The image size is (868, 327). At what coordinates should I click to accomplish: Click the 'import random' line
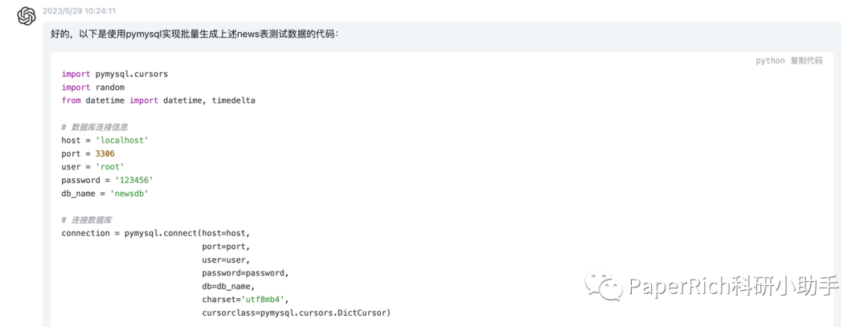click(93, 87)
